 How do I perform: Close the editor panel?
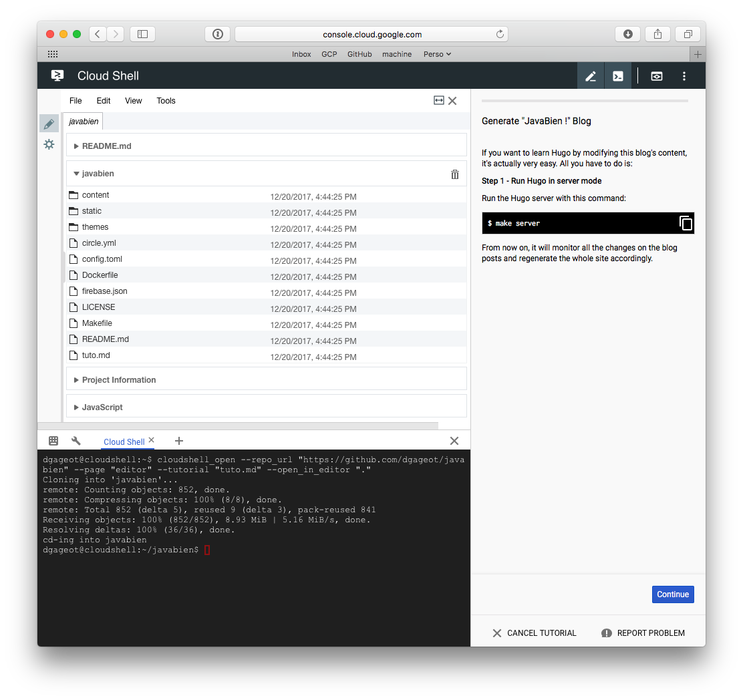[x=452, y=101]
